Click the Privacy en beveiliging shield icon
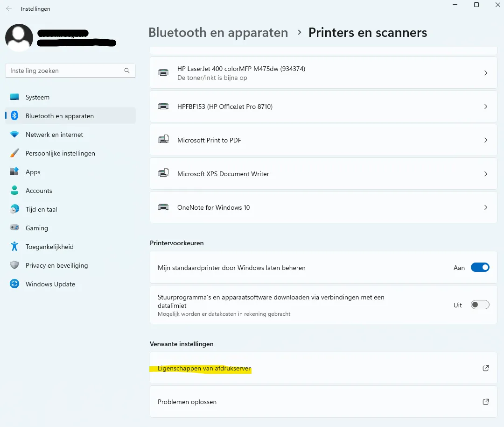The height and width of the screenshot is (427, 504). click(x=14, y=265)
